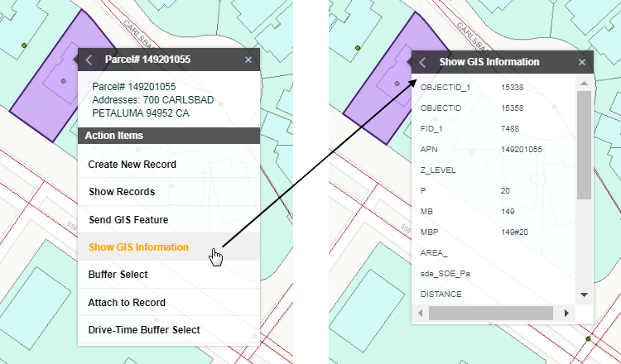Click scroll left arrow in GIS information panel
The height and width of the screenshot is (364, 621).
(x=421, y=314)
